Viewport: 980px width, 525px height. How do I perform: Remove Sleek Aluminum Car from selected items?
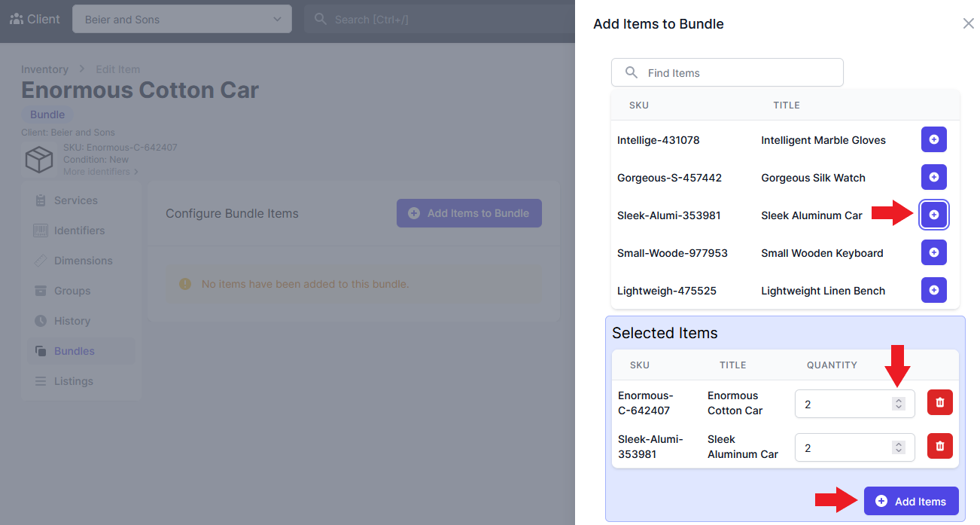coord(939,446)
